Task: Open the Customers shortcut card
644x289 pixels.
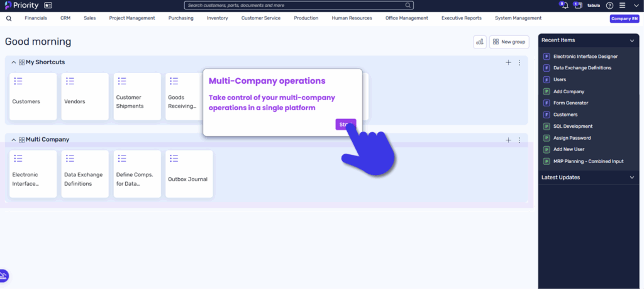Action: coord(33,96)
